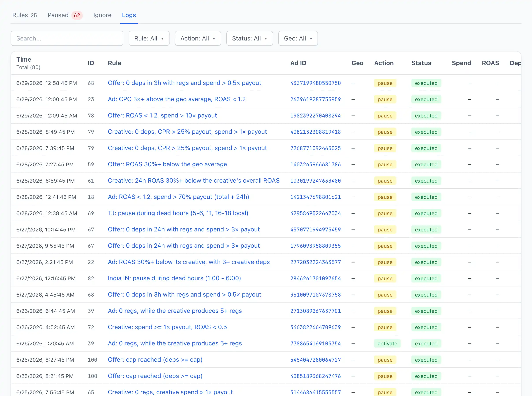Open the Paused tab
The width and height of the screenshot is (532, 396).
click(65, 15)
